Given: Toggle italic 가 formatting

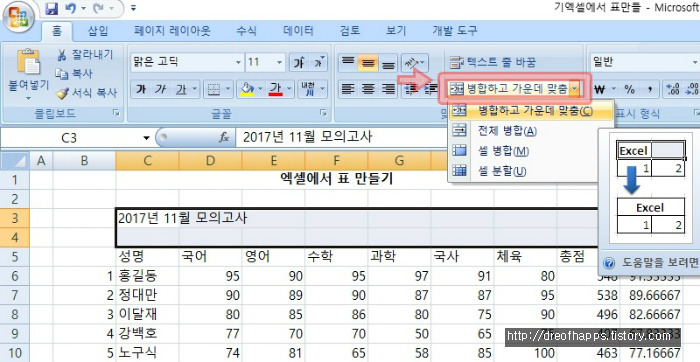Looking at the screenshot, I should (160, 89).
